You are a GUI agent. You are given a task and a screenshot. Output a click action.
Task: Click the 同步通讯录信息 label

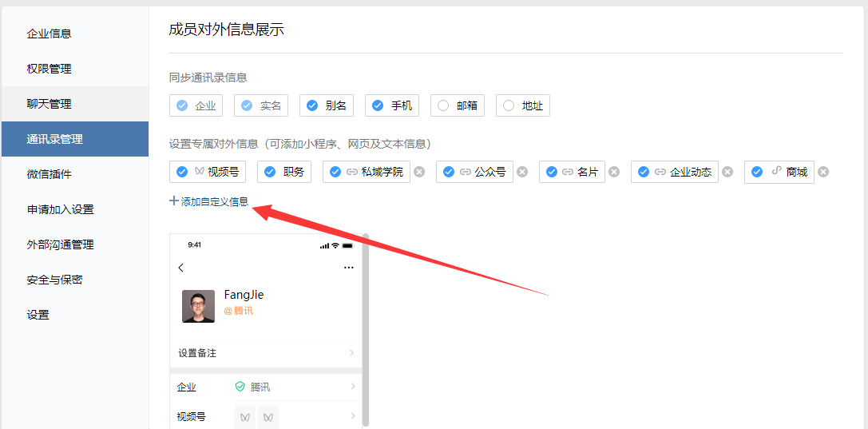tap(208, 78)
